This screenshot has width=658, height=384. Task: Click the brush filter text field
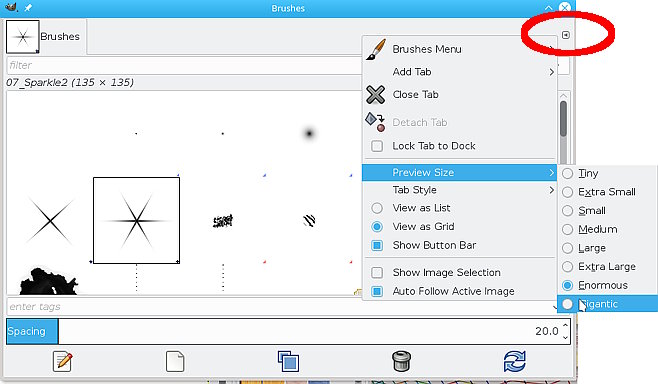pos(184,65)
